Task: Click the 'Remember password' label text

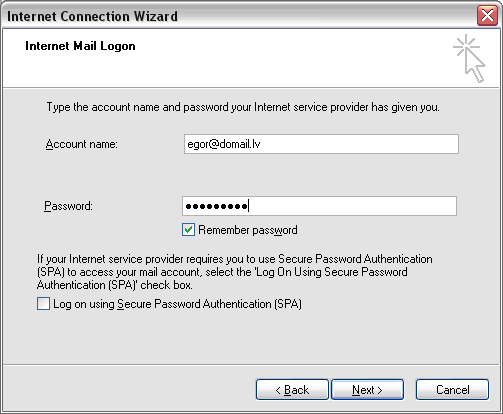Action: (248, 230)
